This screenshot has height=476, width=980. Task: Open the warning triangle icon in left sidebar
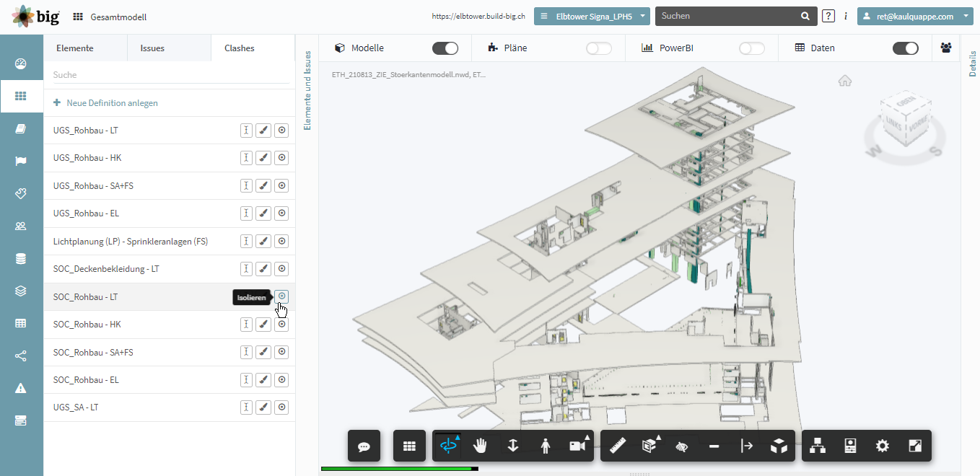click(21, 388)
